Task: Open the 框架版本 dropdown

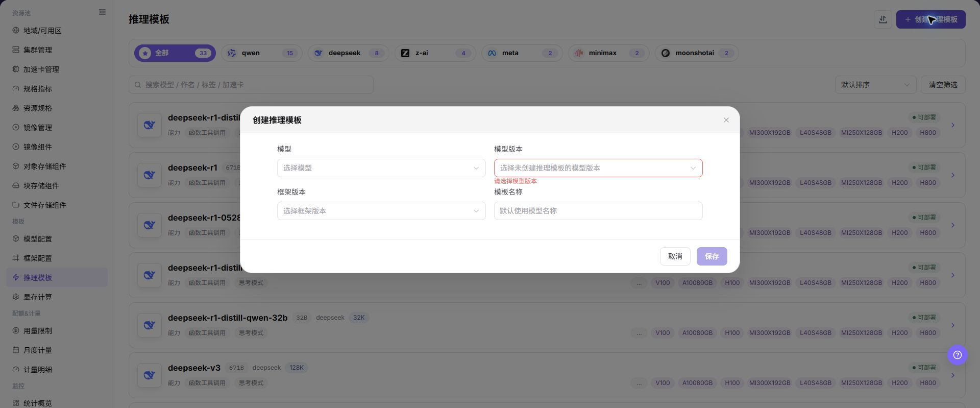Action: tap(381, 211)
